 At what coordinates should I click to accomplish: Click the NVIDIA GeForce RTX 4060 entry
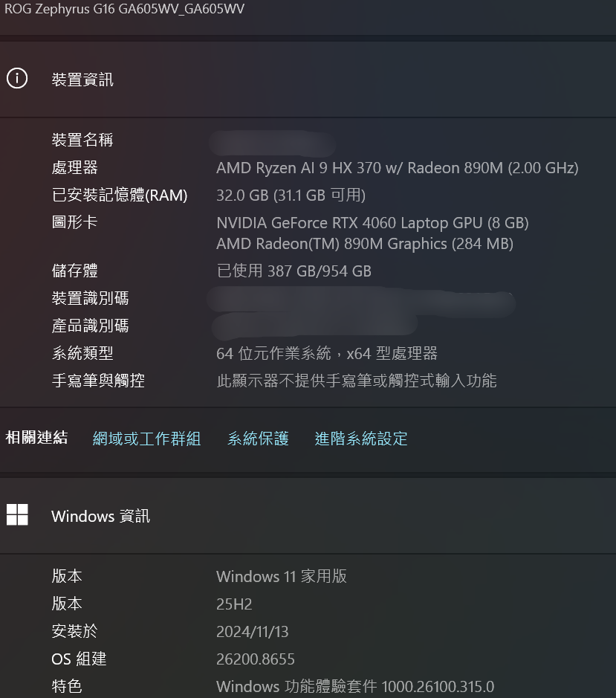click(x=372, y=222)
